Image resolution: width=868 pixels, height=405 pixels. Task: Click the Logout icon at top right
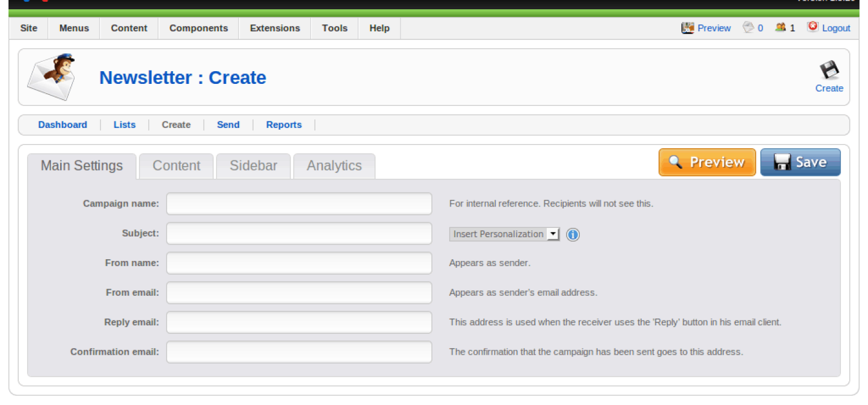click(812, 26)
